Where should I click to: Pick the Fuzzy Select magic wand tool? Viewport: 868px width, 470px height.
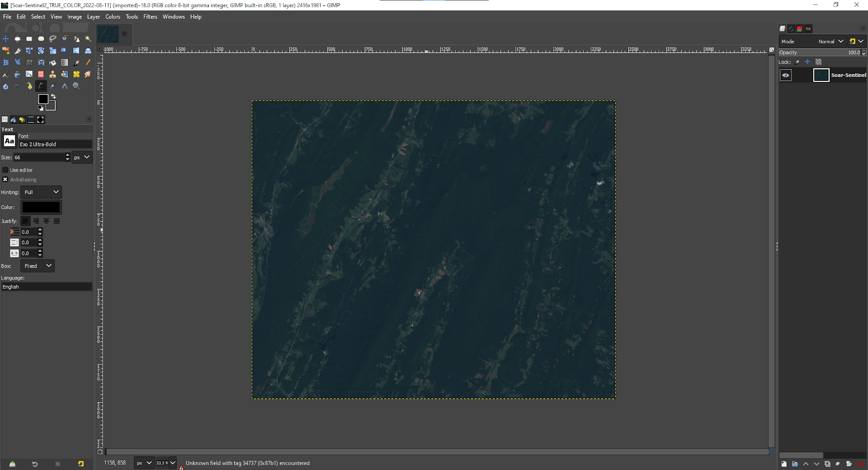[88, 39]
